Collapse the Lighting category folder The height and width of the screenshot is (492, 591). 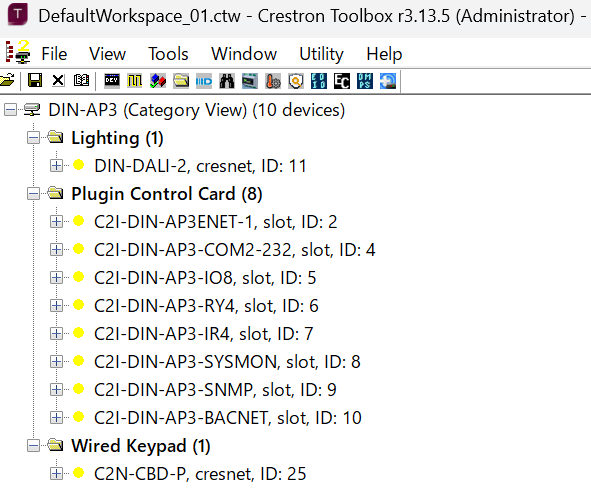(x=33, y=138)
